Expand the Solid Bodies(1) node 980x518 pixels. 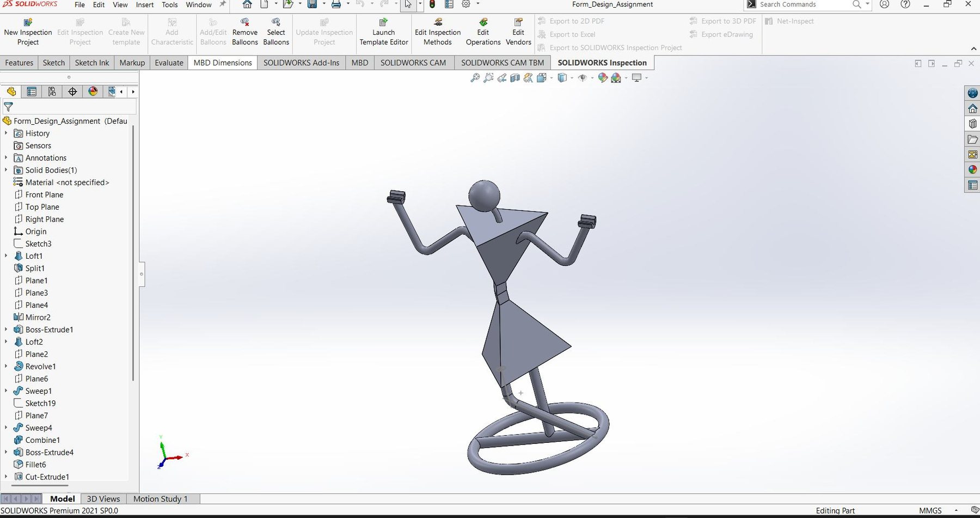click(6, 170)
